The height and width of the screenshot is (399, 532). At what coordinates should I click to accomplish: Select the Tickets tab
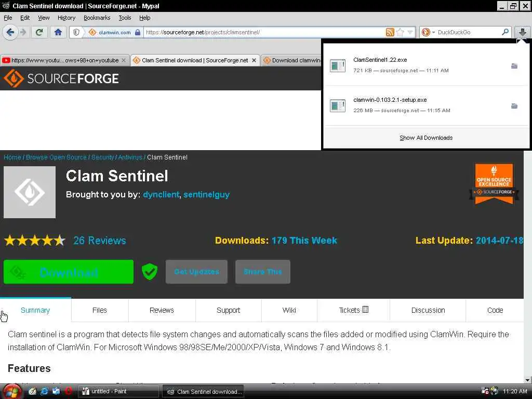point(353,310)
